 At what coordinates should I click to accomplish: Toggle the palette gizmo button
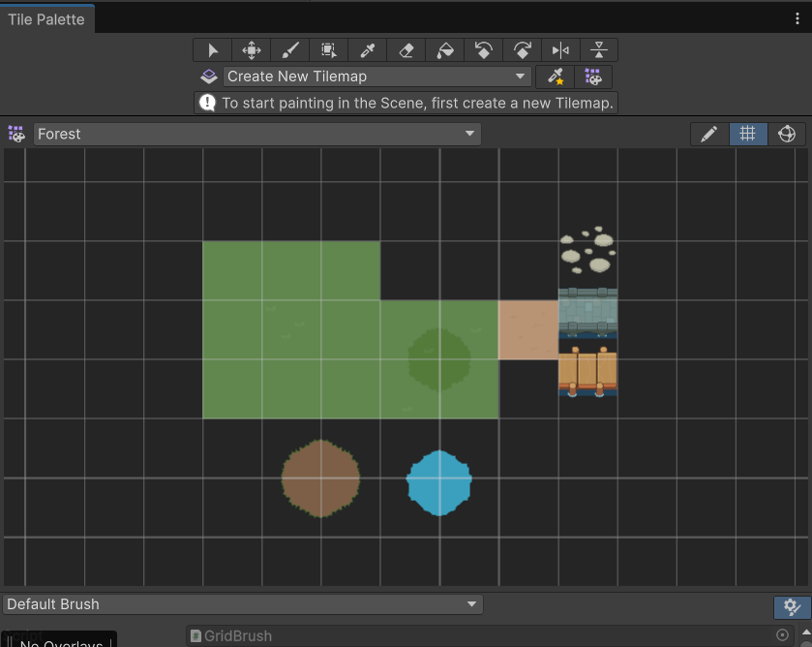tap(787, 135)
